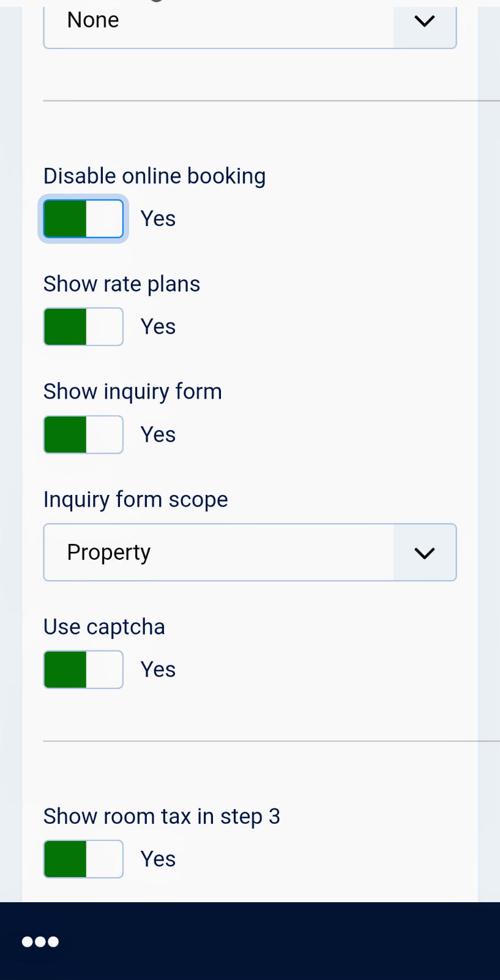500x980 pixels.
Task: Open the dropdown showing None
Action: click(218, 22)
